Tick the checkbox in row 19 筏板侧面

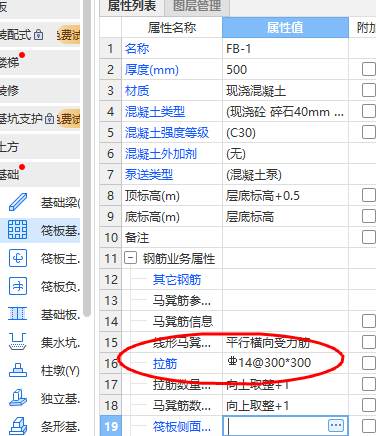click(x=369, y=426)
